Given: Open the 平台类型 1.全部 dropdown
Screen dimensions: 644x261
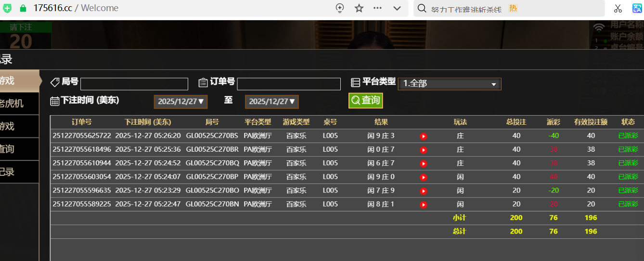Looking at the screenshot, I should [x=450, y=84].
